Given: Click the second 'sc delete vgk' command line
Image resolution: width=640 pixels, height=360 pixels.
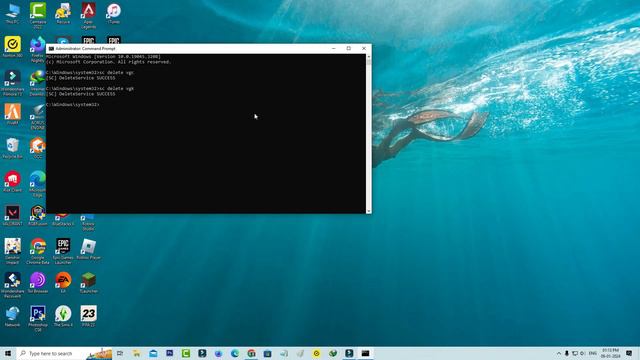Looking at the screenshot, I should [x=90, y=89].
